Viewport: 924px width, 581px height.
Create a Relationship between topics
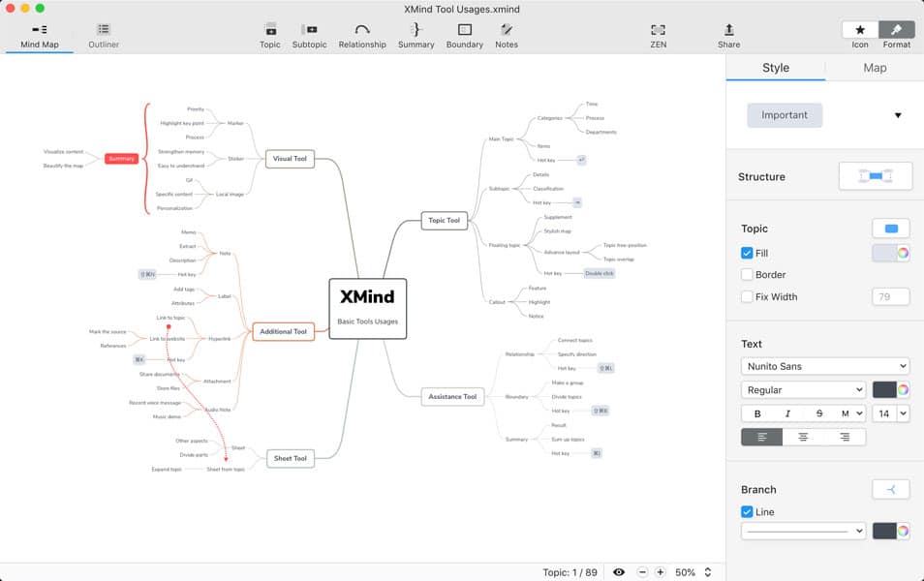coord(362,33)
